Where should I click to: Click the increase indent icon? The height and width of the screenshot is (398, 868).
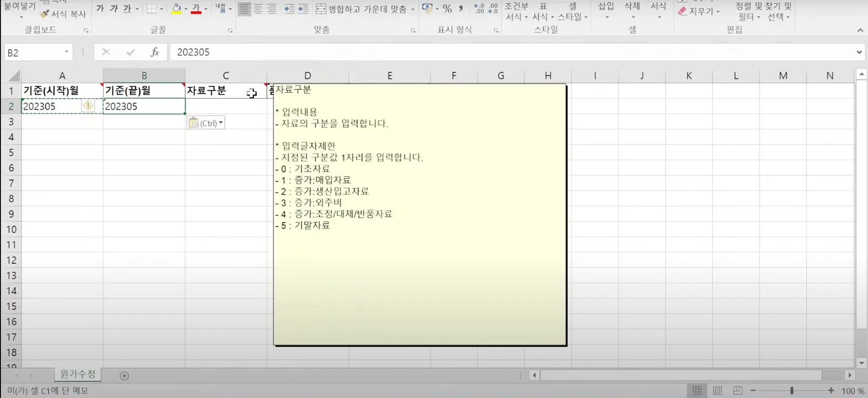pos(303,9)
